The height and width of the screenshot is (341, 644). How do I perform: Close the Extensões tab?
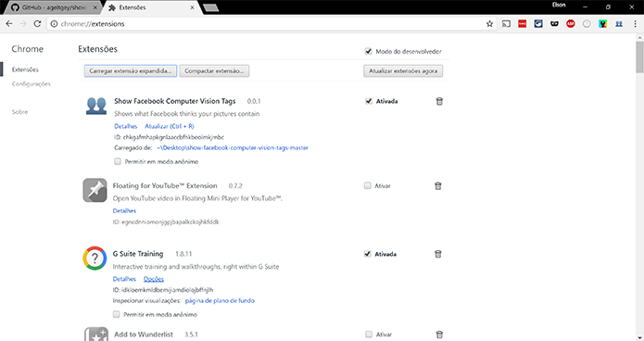point(192,7)
